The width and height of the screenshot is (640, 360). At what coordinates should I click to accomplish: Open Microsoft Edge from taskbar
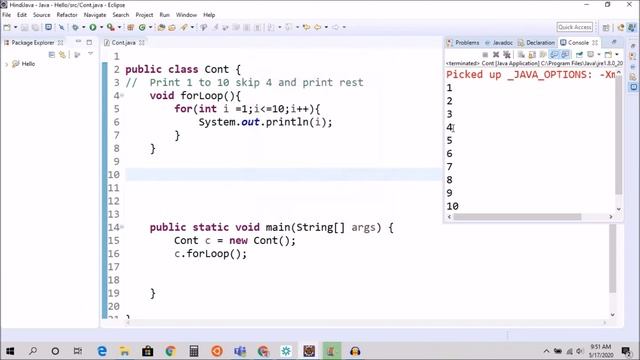click(102, 351)
